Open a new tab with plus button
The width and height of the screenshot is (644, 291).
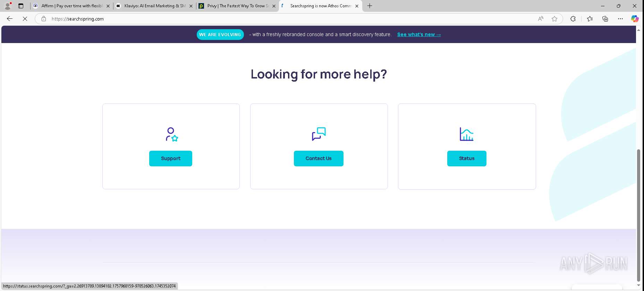(x=370, y=6)
